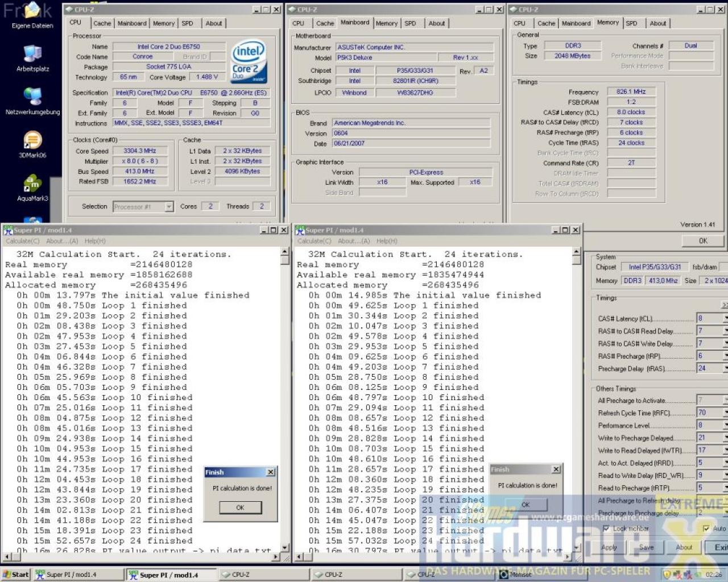Open the Performance Level dropdown
Image resolution: width=728 pixels, height=582 pixels.
[x=726, y=425]
